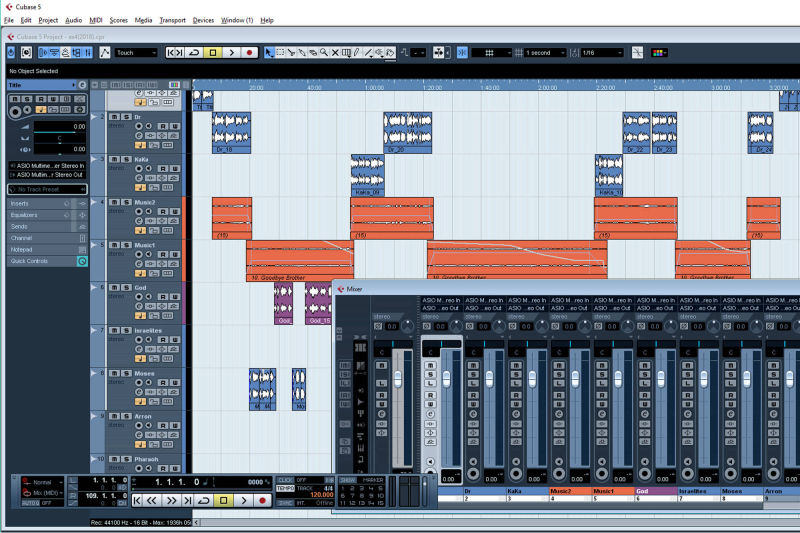Open the Transport menu

(x=172, y=20)
